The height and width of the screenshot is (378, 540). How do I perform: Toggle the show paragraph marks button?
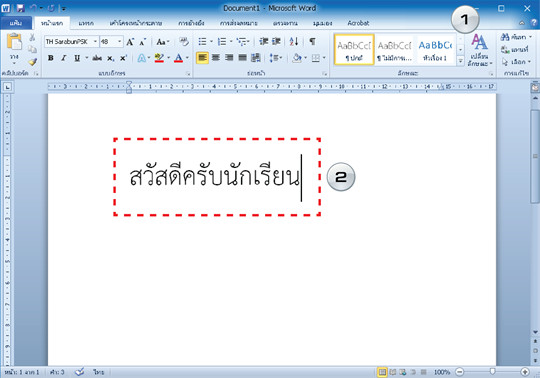coord(312,42)
